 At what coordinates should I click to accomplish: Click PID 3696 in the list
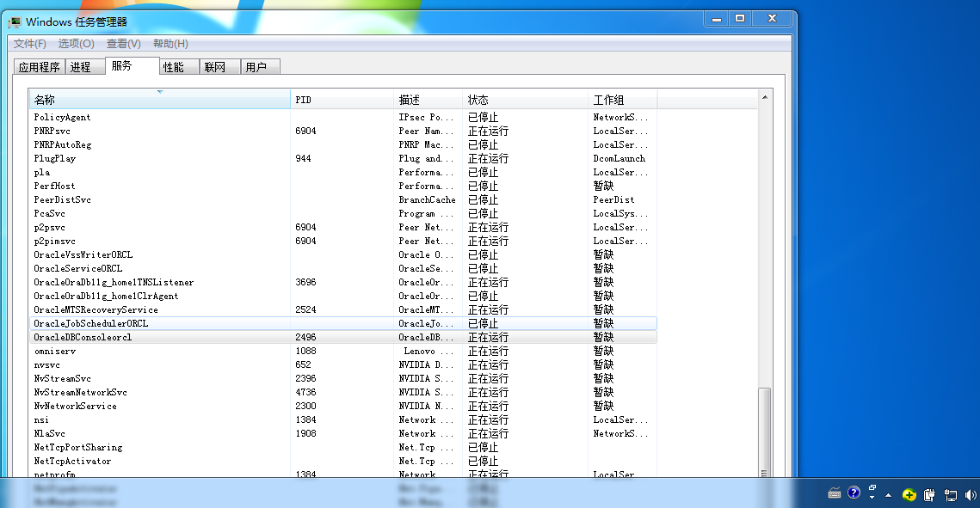coord(305,282)
